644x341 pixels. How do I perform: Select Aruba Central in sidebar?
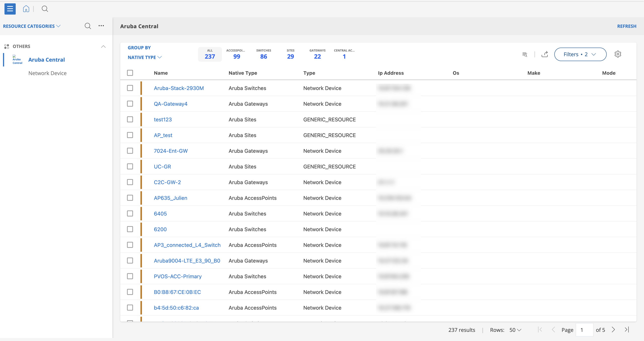pyautogui.click(x=47, y=60)
